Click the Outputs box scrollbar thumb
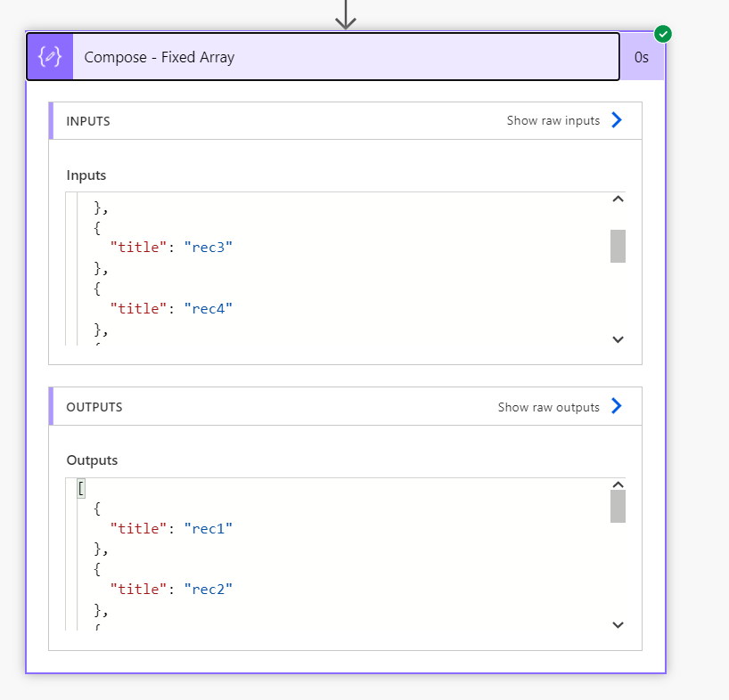 click(x=618, y=507)
